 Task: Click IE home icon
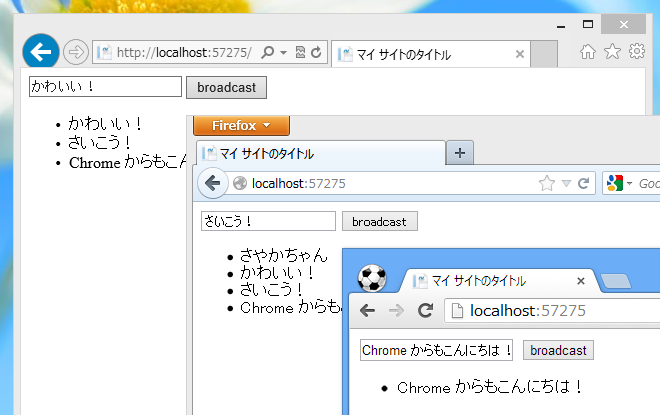588,52
